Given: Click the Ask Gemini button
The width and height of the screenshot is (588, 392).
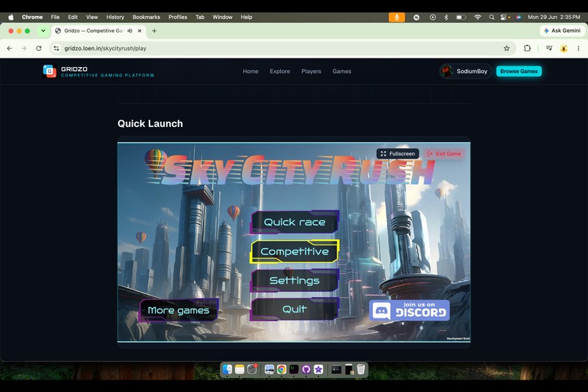Looking at the screenshot, I should [562, 31].
